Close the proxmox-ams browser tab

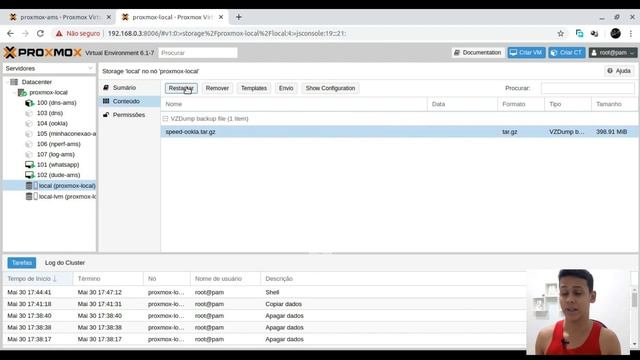[109, 17]
